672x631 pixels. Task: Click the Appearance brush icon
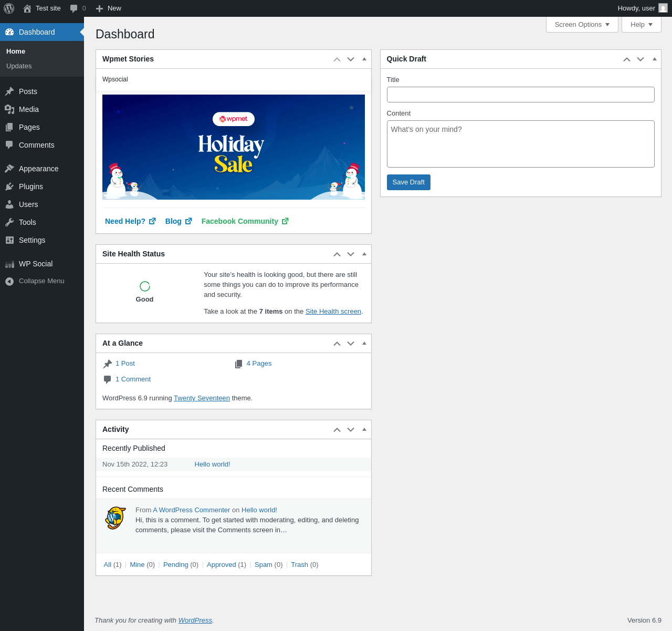[9, 169]
